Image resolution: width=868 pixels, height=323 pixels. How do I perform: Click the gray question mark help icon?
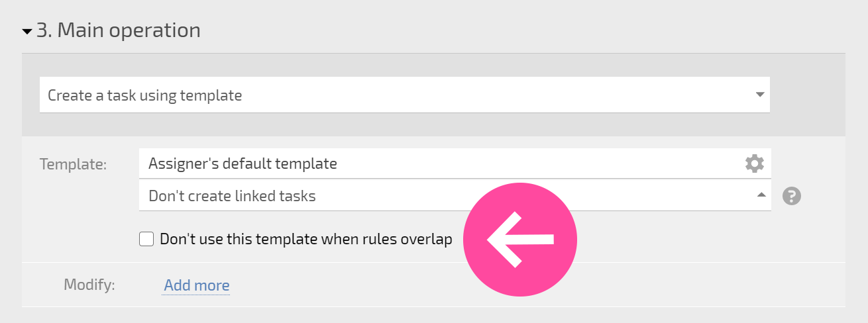pyautogui.click(x=792, y=196)
